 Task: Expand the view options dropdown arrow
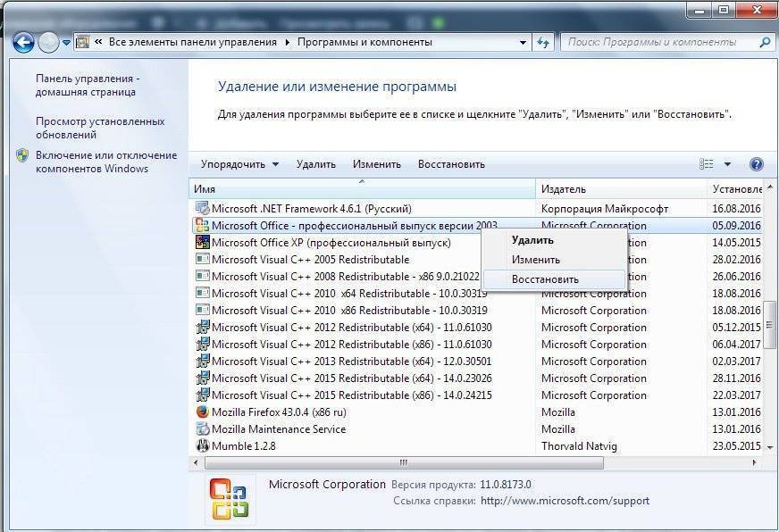pyautogui.click(x=727, y=164)
